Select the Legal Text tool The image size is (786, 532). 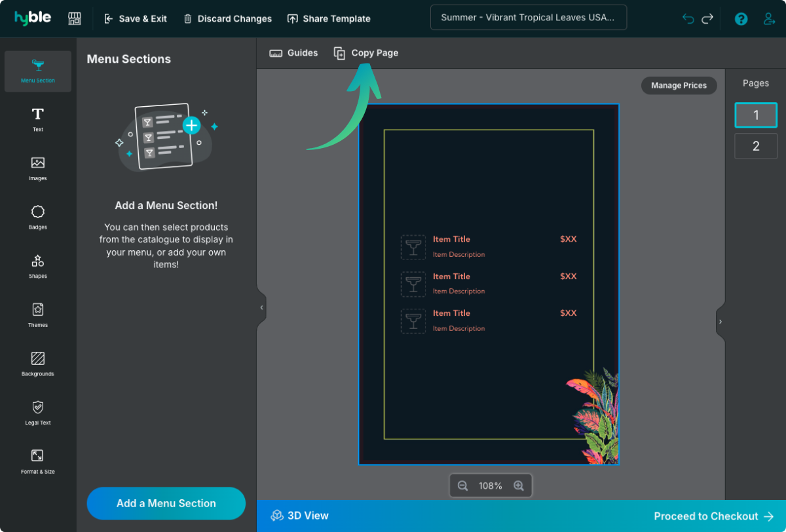point(38,413)
